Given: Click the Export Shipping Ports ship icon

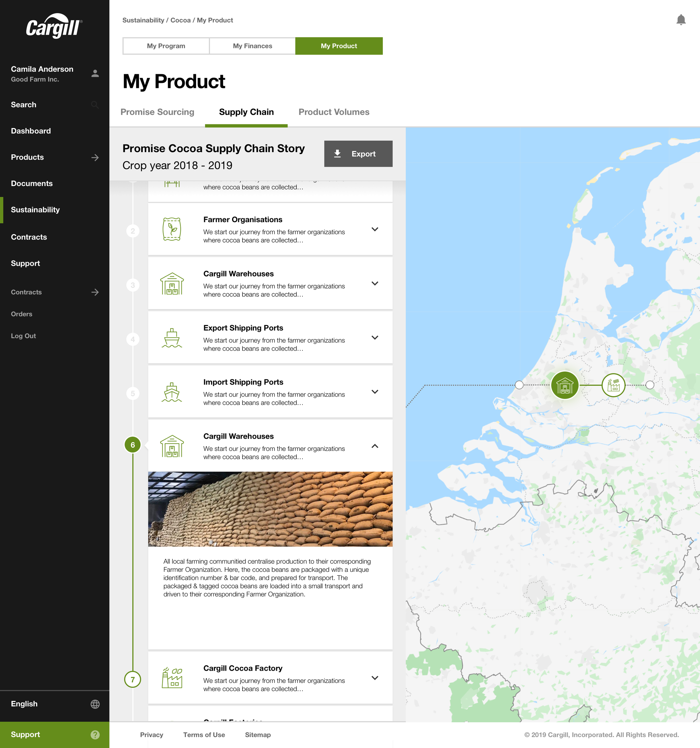Looking at the screenshot, I should pos(172,338).
